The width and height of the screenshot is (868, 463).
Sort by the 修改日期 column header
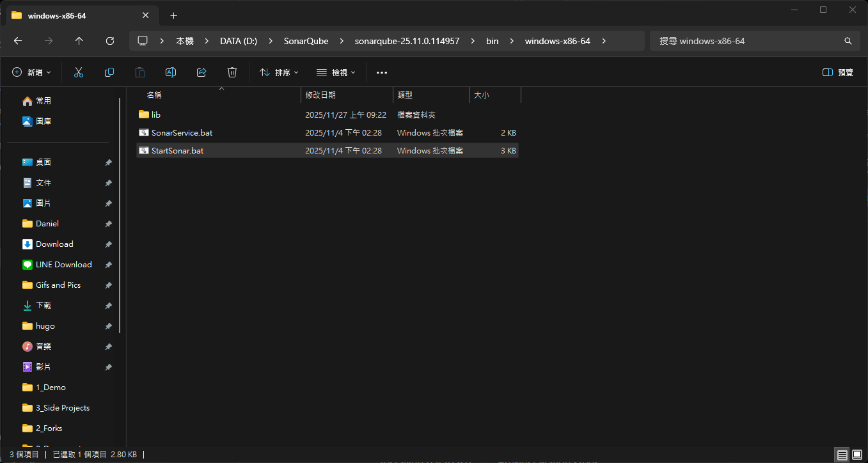(x=320, y=95)
